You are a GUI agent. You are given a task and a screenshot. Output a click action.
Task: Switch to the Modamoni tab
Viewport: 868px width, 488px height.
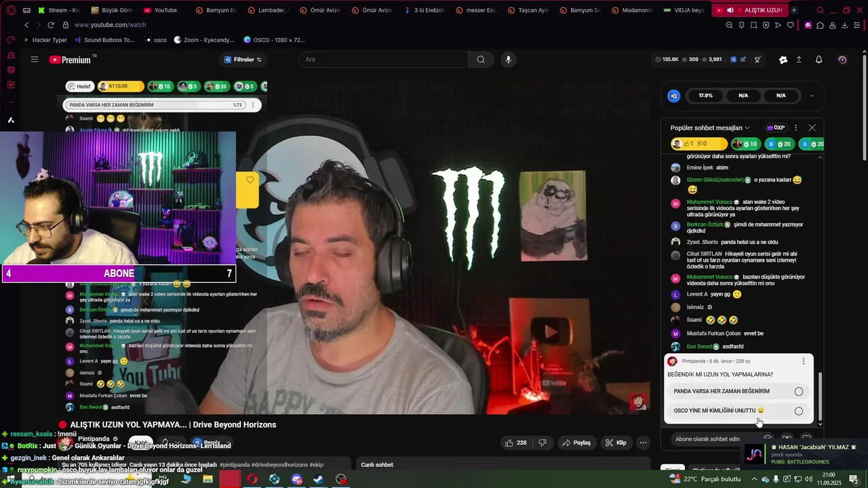[633, 10]
